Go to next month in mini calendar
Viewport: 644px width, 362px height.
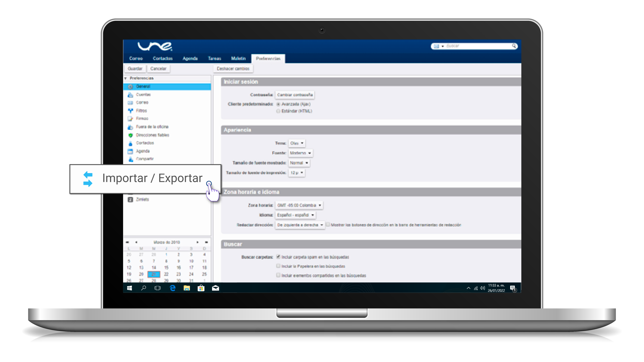[197, 242]
